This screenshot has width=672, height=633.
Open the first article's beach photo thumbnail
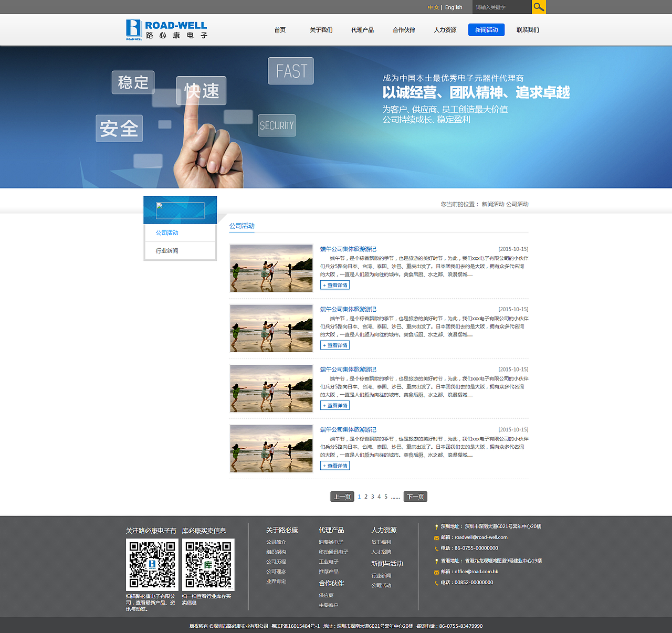coord(271,268)
